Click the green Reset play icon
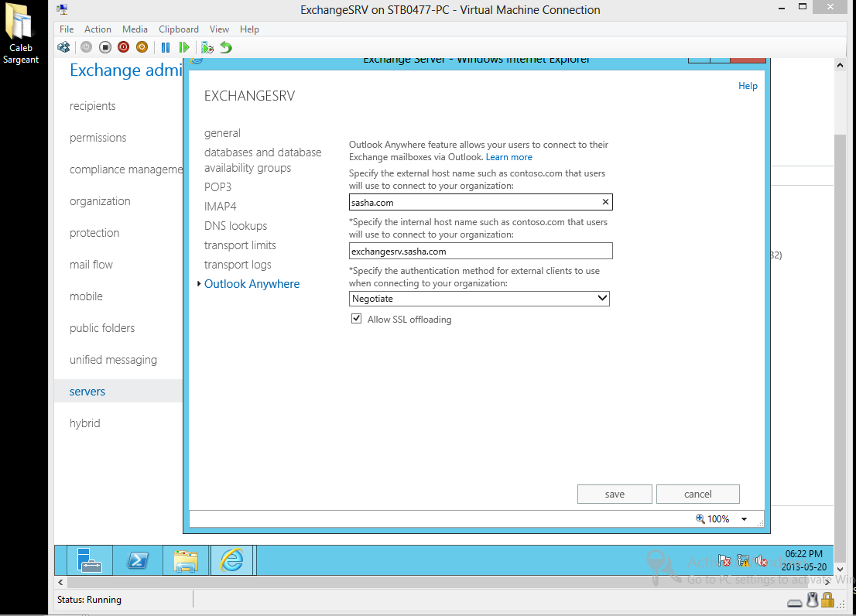 pyautogui.click(x=184, y=47)
